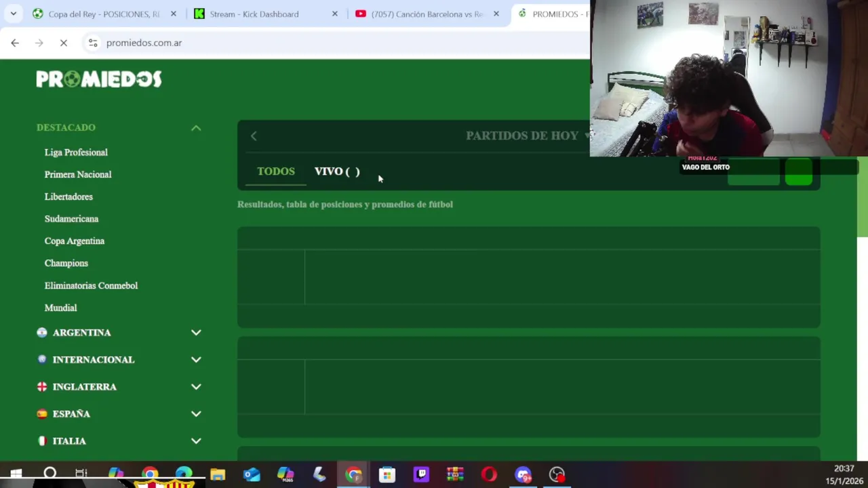The image size is (868, 488).
Task: Click the Promiedos logo
Action: (99, 79)
